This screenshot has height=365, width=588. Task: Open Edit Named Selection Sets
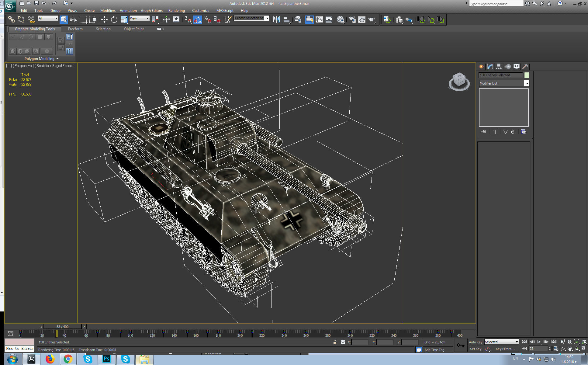[x=228, y=19]
